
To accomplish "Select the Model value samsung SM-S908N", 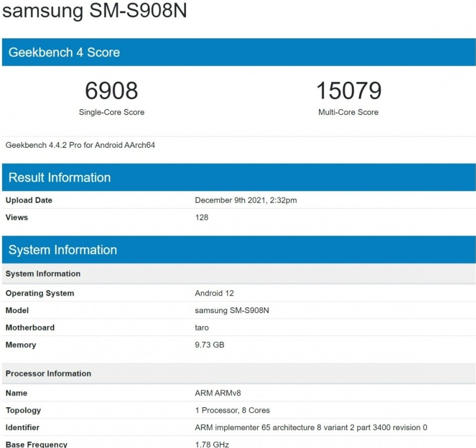I will coord(232,311).
